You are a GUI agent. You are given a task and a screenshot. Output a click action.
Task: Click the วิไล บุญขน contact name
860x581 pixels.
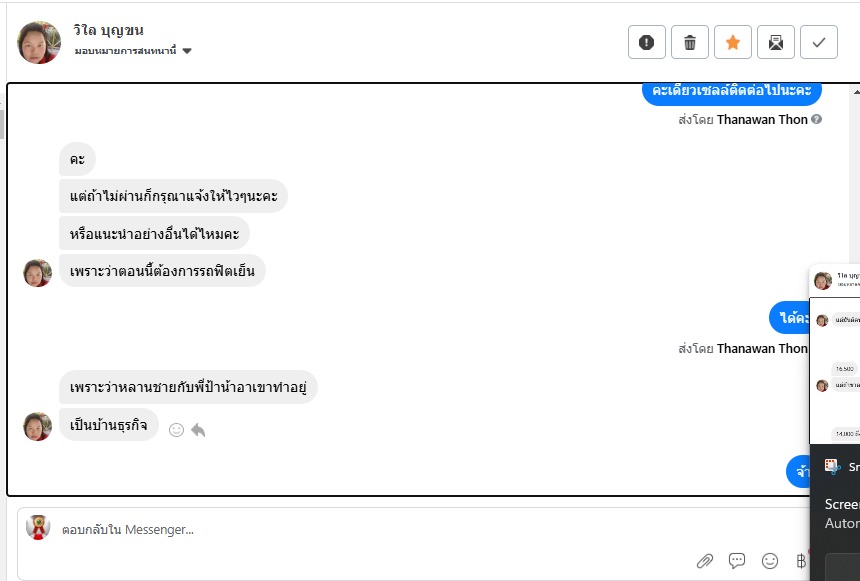coord(108,30)
